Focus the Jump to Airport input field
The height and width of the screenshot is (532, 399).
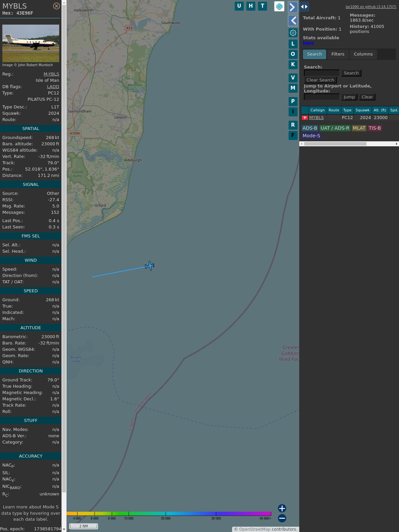(x=322, y=97)
